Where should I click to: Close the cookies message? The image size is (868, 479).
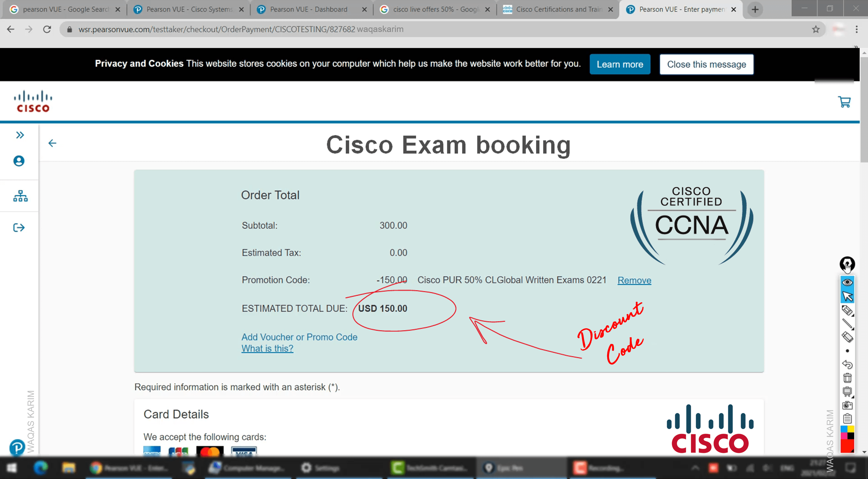click(706, 64)
